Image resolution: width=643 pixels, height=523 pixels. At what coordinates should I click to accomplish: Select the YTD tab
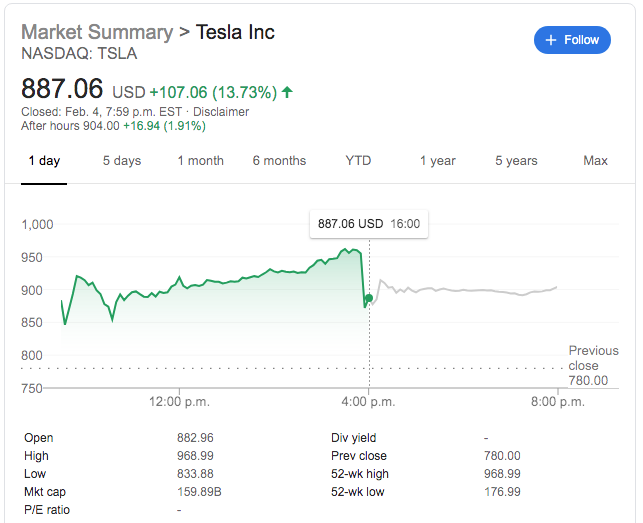pos(358,161)
